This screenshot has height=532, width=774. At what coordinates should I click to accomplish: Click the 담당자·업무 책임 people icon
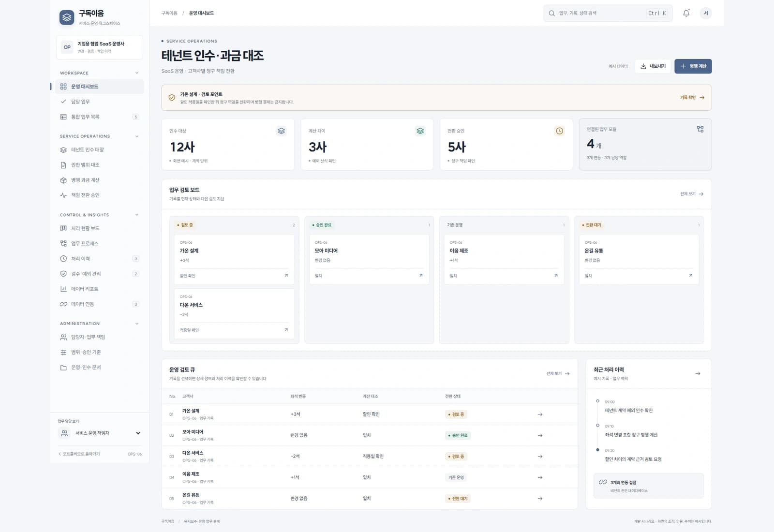point(63,337)
